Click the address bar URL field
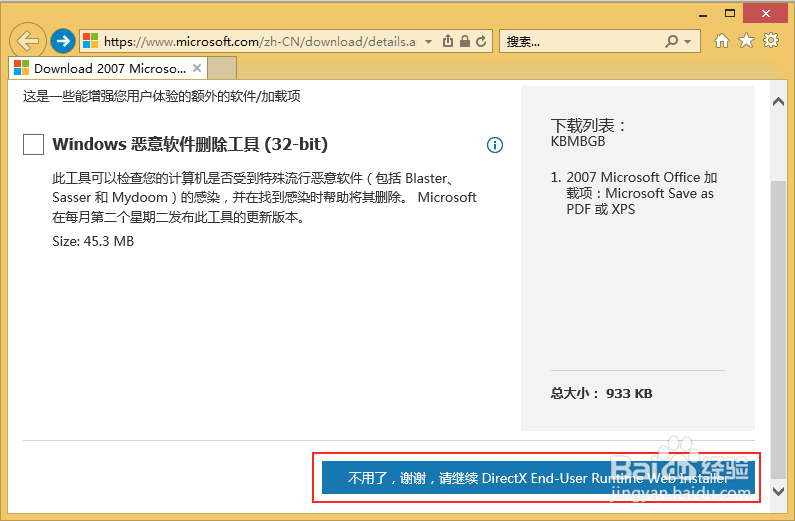Screen dimensions: 795x521 coord(260,42)
